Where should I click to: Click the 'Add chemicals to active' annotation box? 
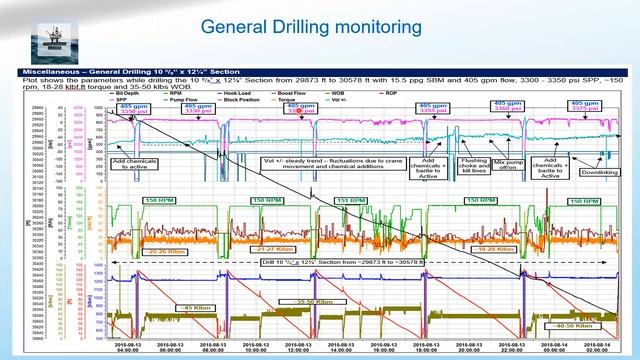135,164
